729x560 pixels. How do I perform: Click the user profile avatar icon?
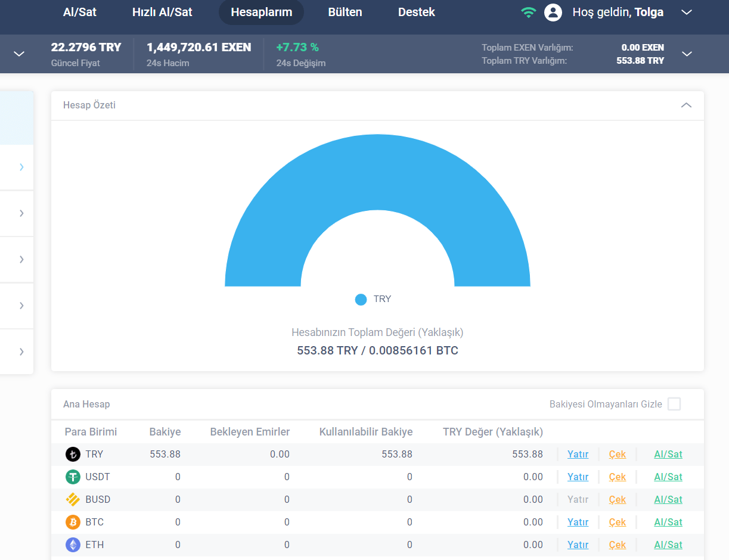coord(553,13)
